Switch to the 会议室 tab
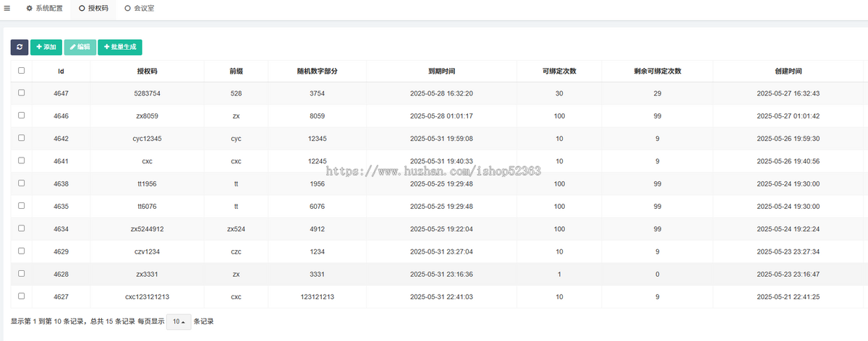This screenshot has width=868, height=341. point(140,9)
